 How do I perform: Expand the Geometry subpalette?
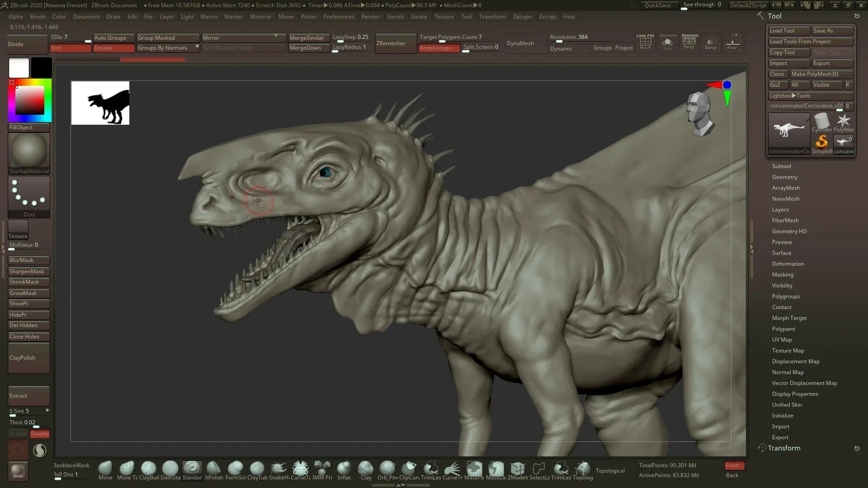click(785, 177)
